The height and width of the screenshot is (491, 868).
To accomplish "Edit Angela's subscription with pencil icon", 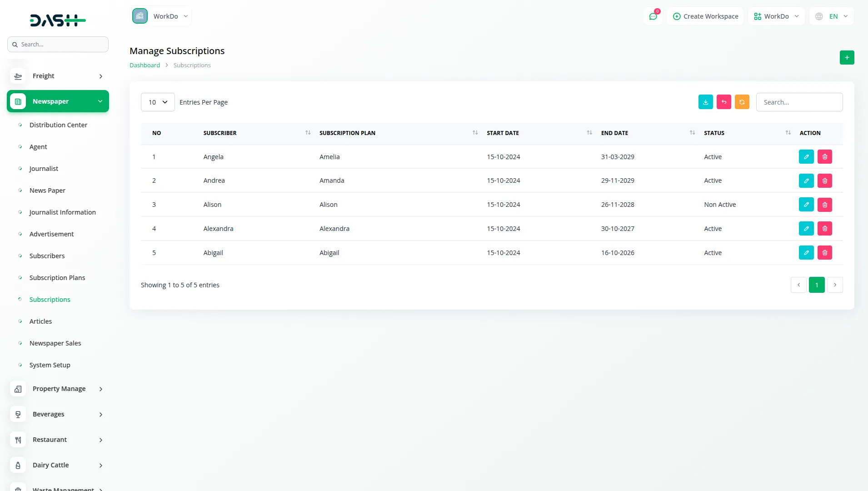I will pyautogui.click(x=806, y=157).
